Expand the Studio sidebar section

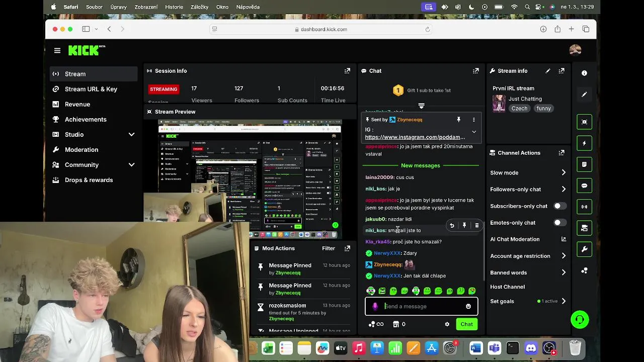(131, 135)
